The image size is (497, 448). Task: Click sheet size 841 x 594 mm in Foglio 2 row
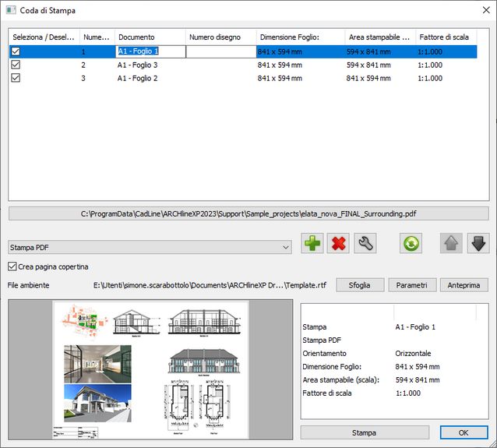280,78
